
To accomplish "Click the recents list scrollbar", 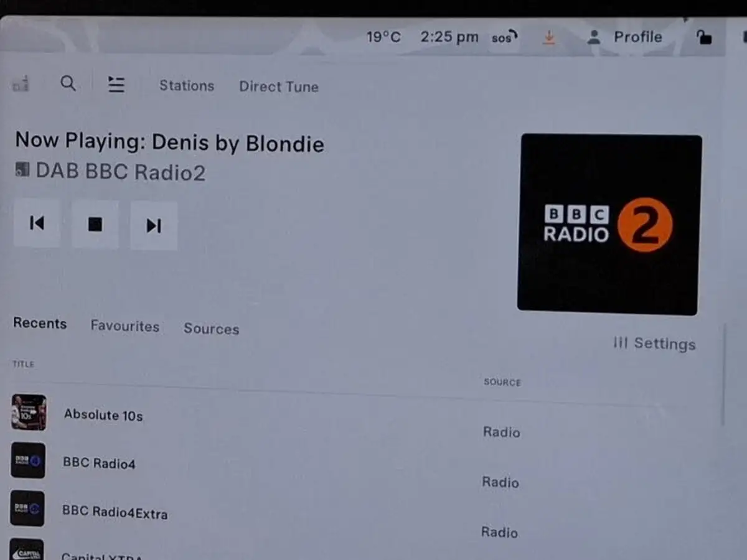I will pyautogui.click(x=723, y=375).
